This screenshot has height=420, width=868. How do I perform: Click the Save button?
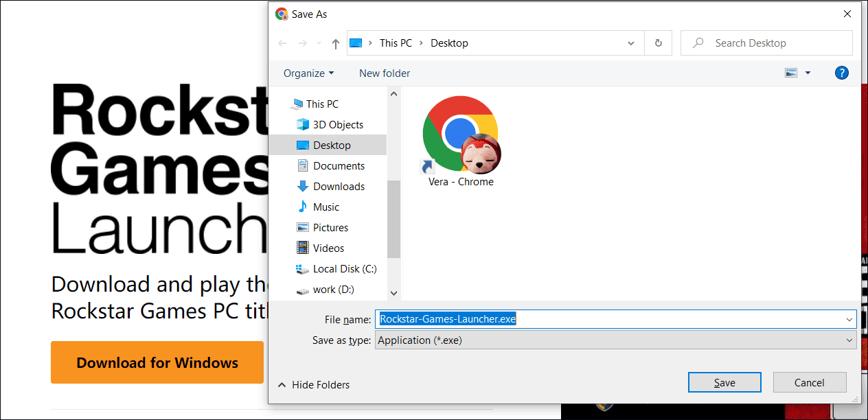coord(724,383)
